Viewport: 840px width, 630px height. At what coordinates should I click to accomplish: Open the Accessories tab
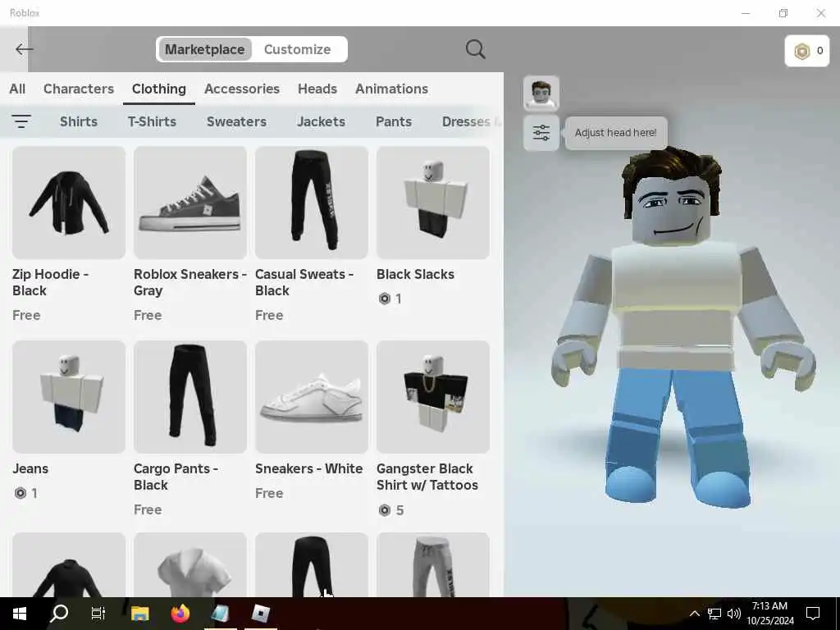click(242, 89)
